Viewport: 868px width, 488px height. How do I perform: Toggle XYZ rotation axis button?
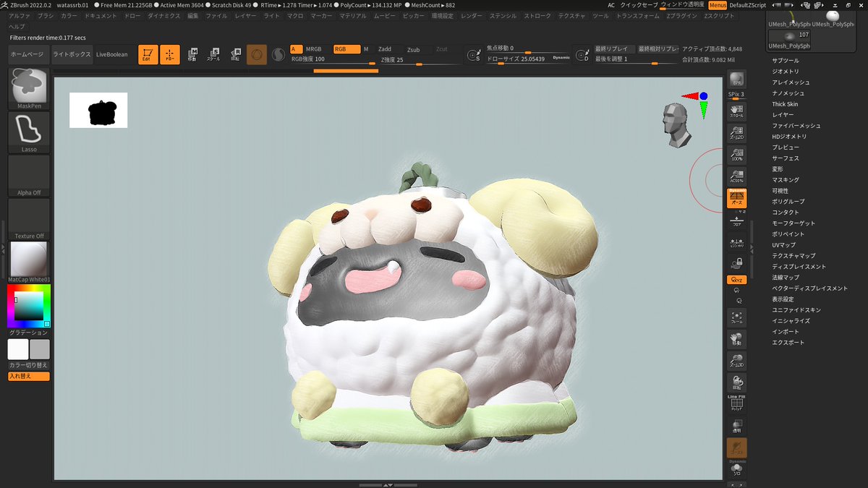coord(736,280)
